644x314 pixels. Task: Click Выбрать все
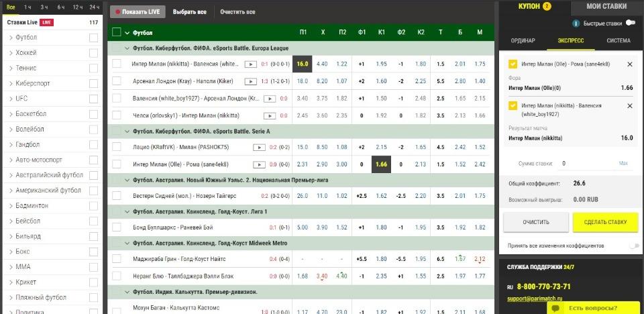tap(189, 12)
